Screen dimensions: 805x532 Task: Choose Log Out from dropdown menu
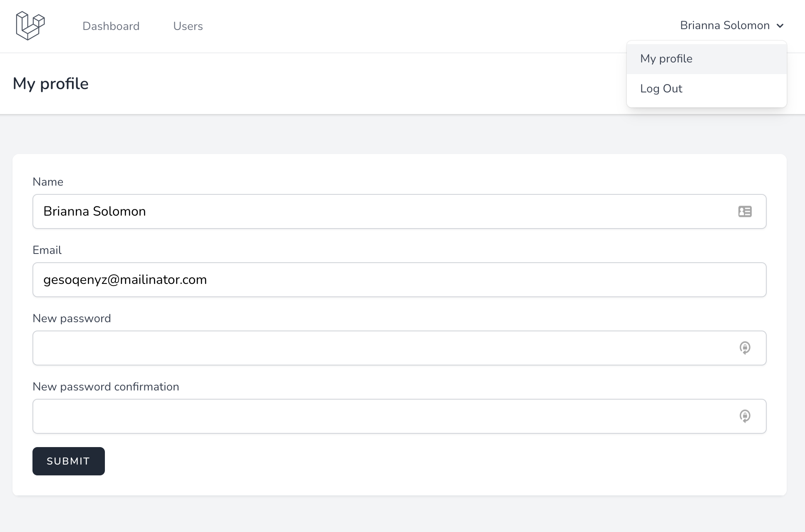tap(661, 89)
